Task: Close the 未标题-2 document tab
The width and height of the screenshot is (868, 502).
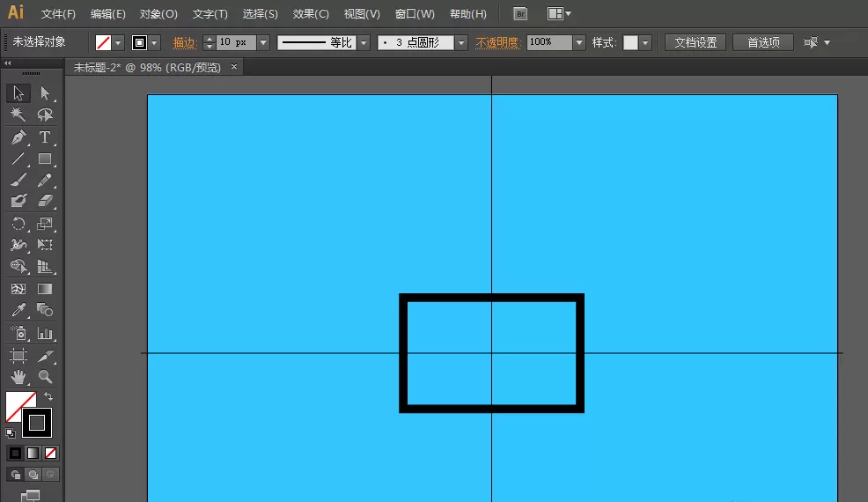Action: click(234, 67)
